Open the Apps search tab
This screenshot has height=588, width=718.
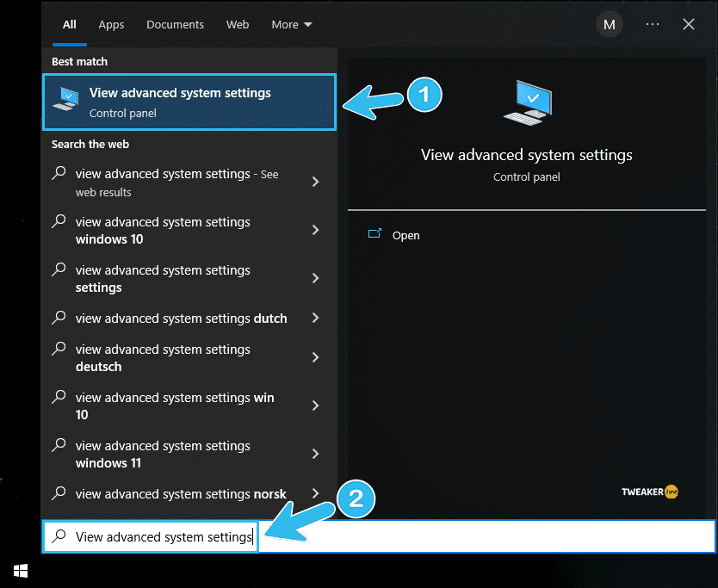(x=111, y=25)
